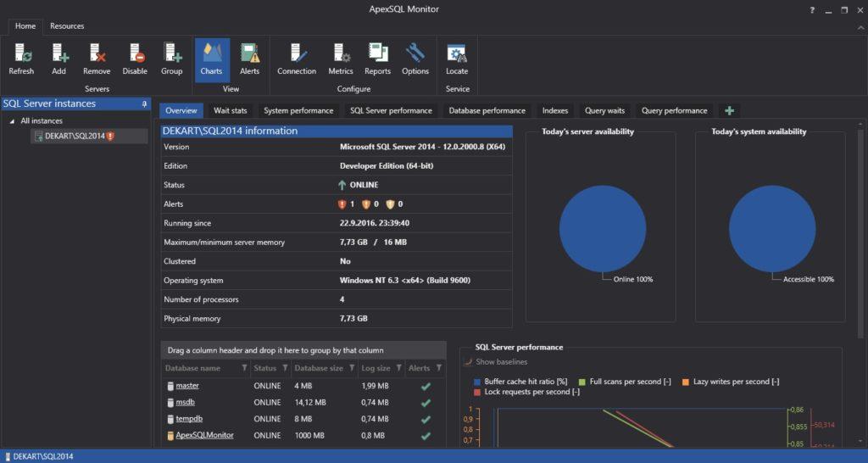Click the 'Accessible 100%' chart label
Viewport: 868px width, 463px height.
click(808, 280)
